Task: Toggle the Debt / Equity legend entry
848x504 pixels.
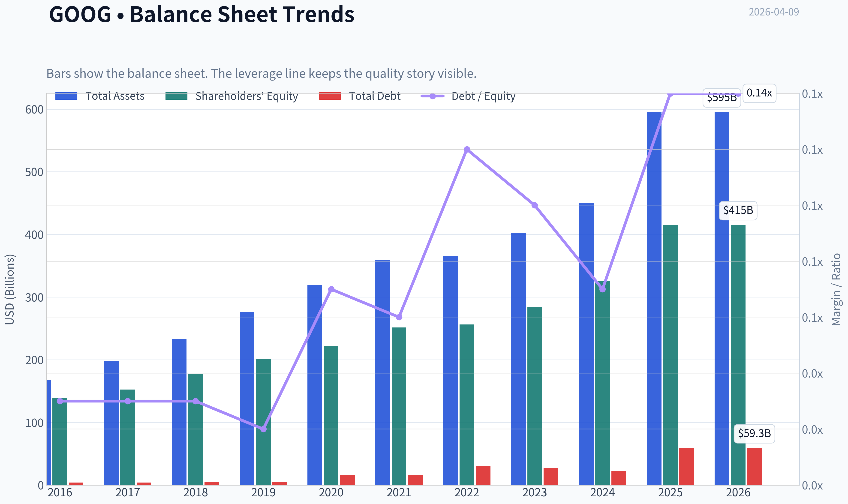Action: point(468,96)
